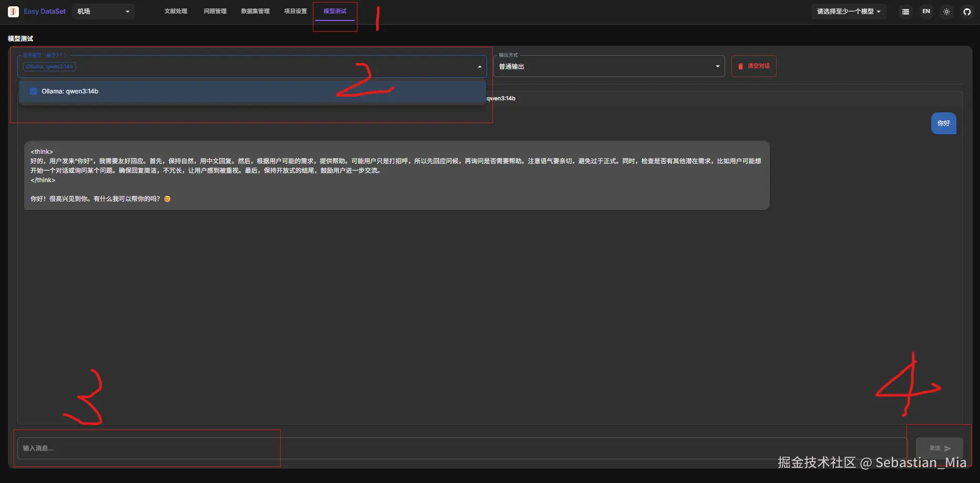Collapse the model selection dropdown arrow
Viewport: 980px width, 483px height.
[479, 67]
